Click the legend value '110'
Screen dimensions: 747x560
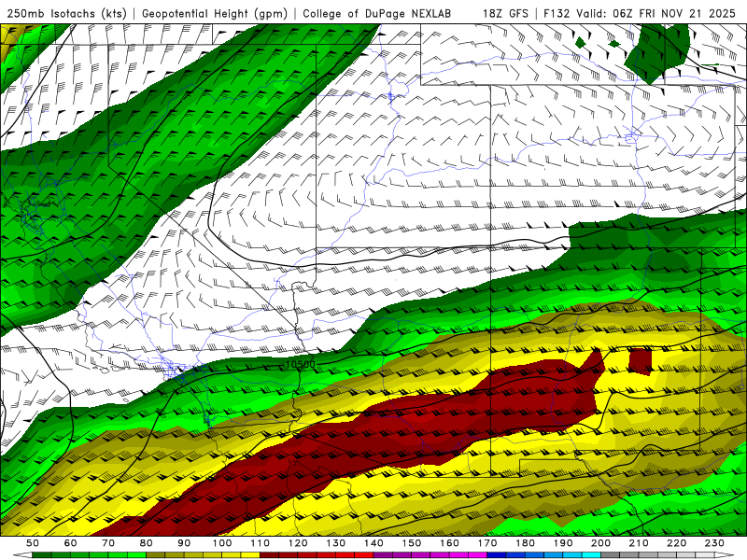(x=261, y=543)
